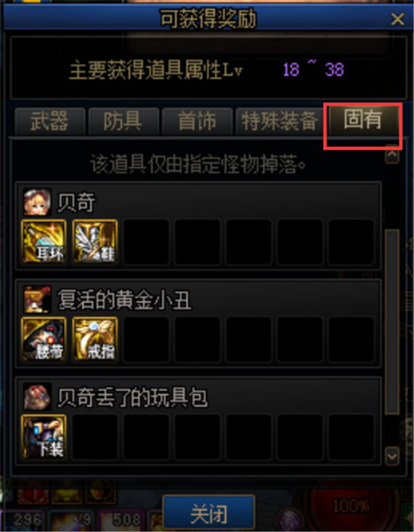The image size is (414, 532).
Task: Click the scrollbar down arrow
Action: tap(392, 457)
